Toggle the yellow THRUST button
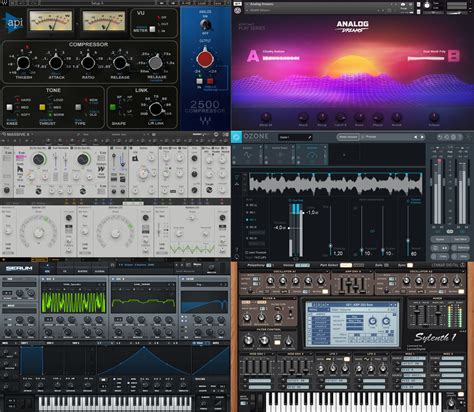 pyautogui.click(x=42, y=107)
